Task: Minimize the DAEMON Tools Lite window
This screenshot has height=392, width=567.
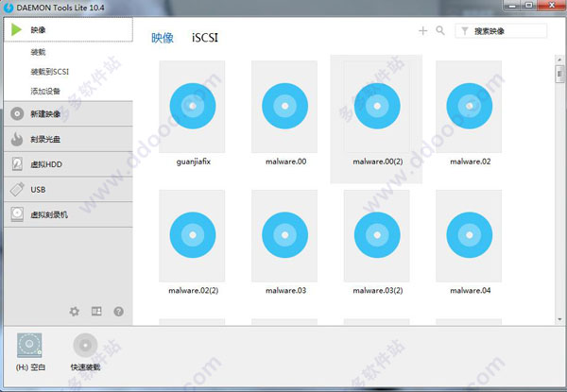Action: pos(512,5)
